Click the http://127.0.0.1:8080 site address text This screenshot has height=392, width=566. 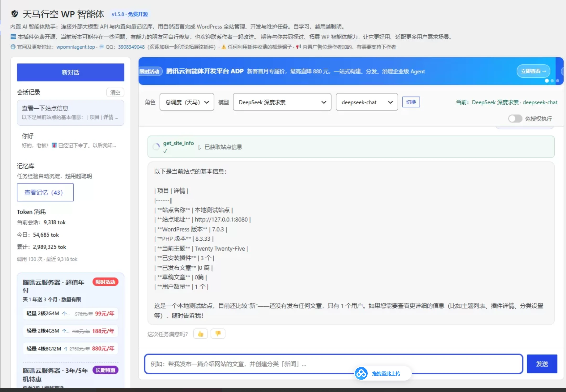[x=221, y=220]
